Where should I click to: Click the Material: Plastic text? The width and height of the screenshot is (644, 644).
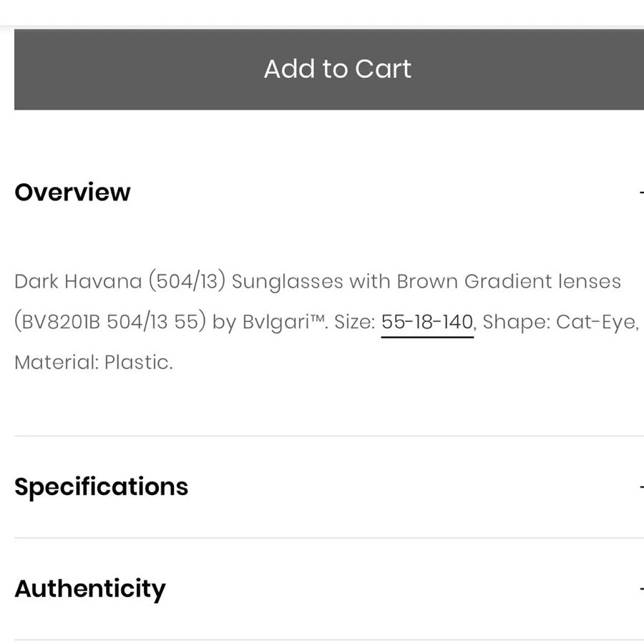(x=94, y=362)
